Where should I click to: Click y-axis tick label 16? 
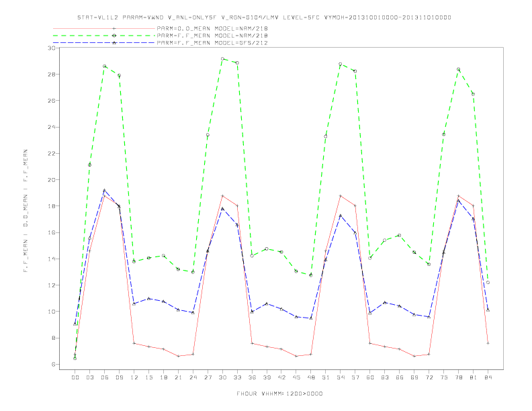point(52,232)
